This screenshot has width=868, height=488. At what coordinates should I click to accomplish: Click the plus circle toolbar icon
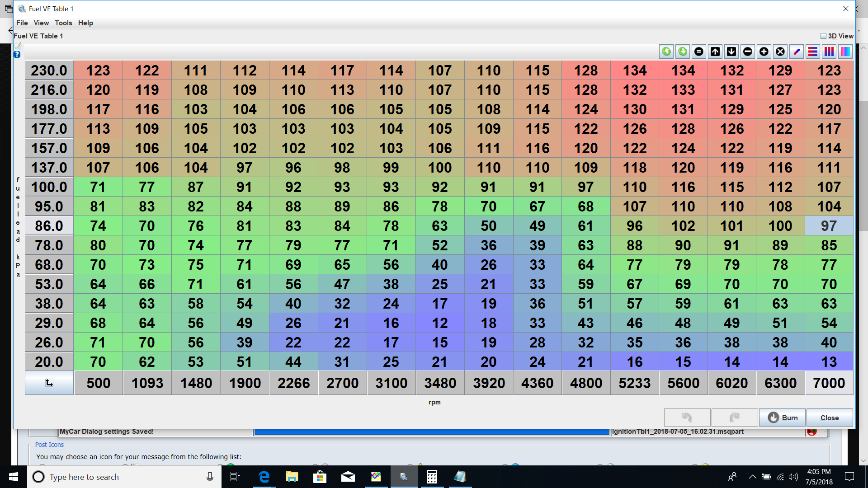tap(764, 52)
